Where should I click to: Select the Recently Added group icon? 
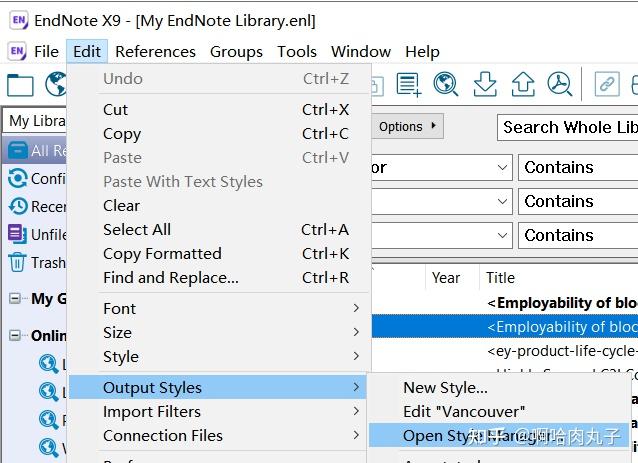pyautogui.click(x=17, y=207)
